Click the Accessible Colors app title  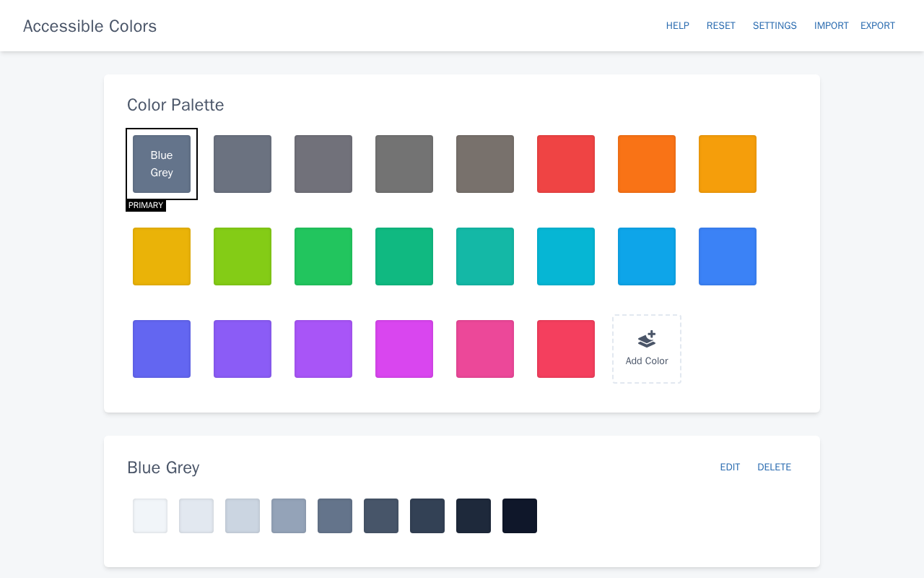(90, 26)
